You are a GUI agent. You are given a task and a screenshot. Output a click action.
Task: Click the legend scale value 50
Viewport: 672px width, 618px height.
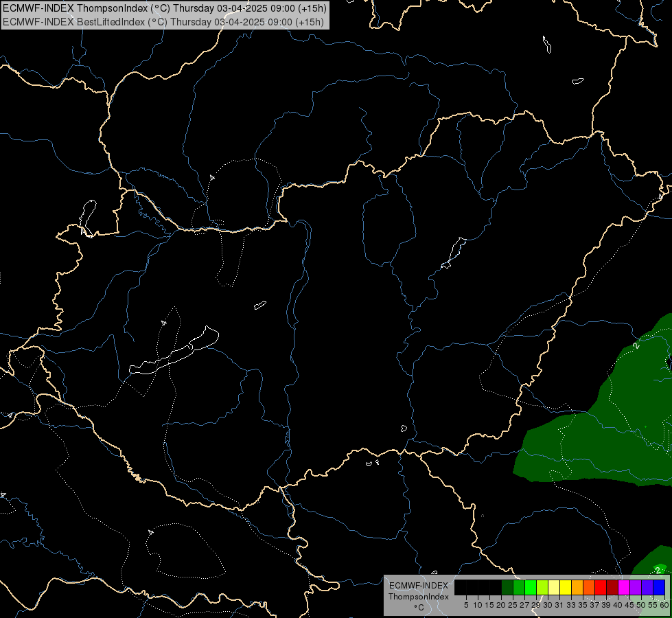pos(641,605)
